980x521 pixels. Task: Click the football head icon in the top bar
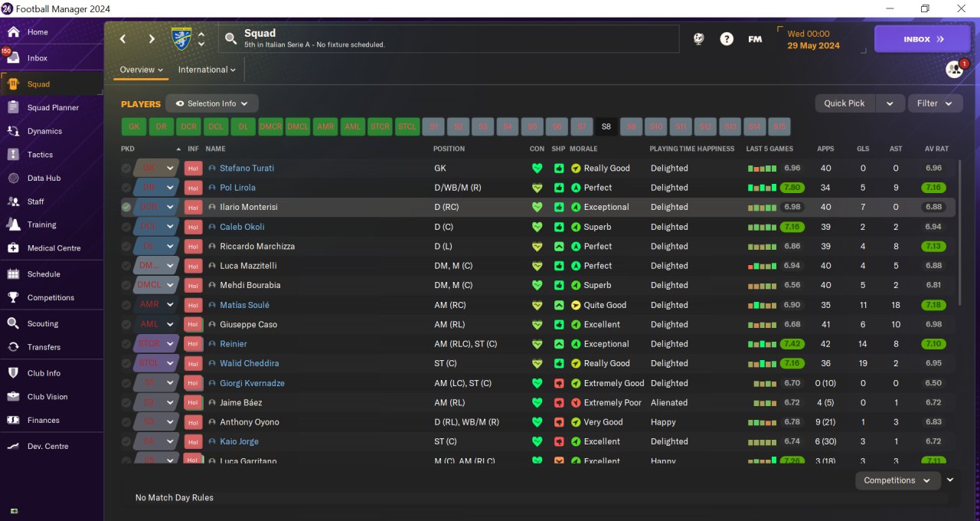tap(699, 39)
